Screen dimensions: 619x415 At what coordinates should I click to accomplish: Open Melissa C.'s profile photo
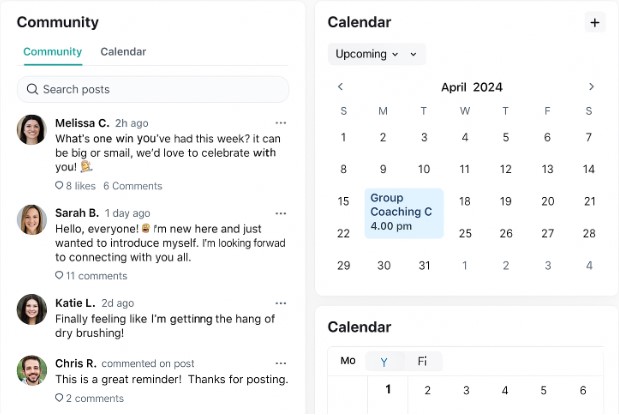[x=32, y=130]
